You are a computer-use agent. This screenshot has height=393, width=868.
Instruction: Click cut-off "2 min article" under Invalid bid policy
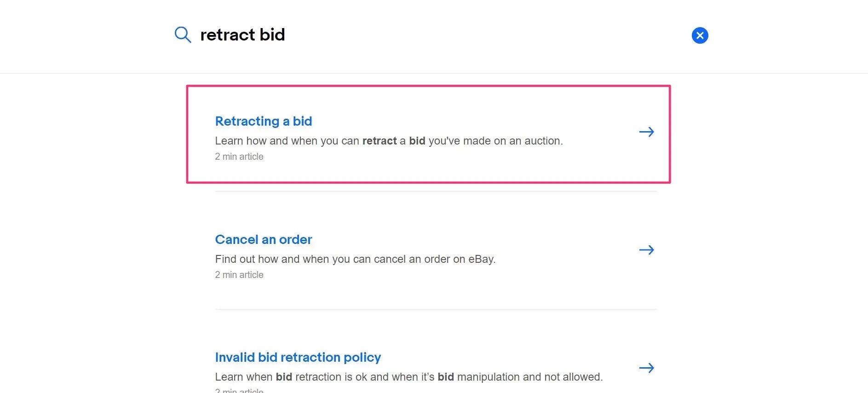tap(239, 391)
